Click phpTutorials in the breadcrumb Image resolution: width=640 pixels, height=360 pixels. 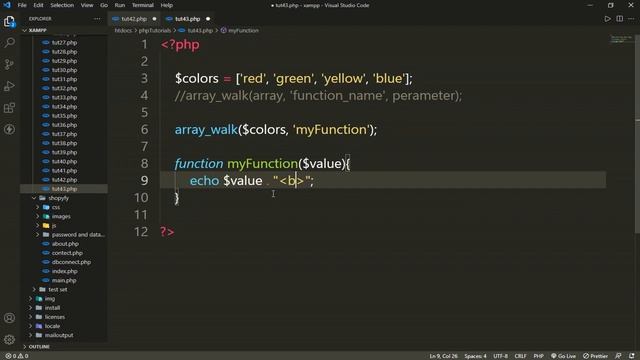pyautogui.click(x=155, y=30)
